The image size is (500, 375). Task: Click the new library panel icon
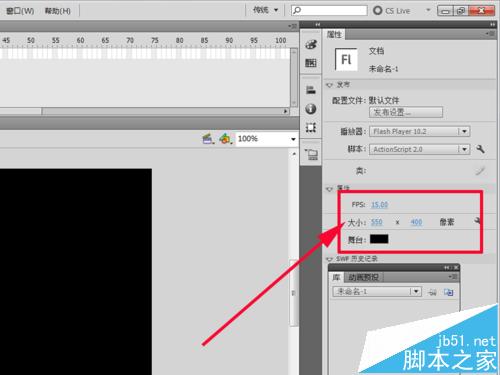[x=449, y=292]
